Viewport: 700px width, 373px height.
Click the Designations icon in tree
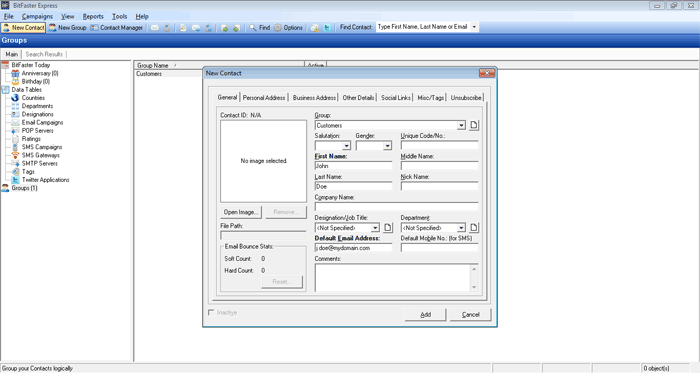[x=15, y=114]
